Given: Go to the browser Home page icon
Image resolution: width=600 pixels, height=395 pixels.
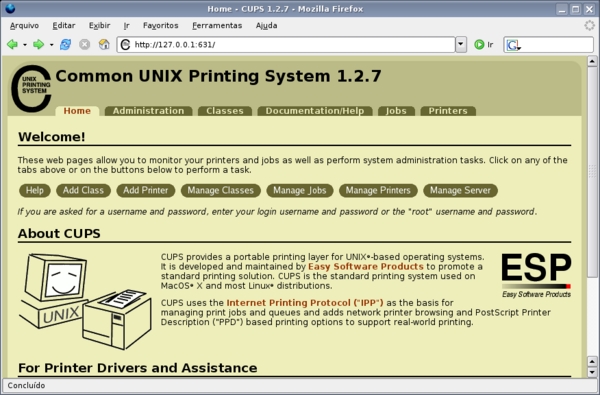Looking at the screenshot, I should click(x=104, y=44).
